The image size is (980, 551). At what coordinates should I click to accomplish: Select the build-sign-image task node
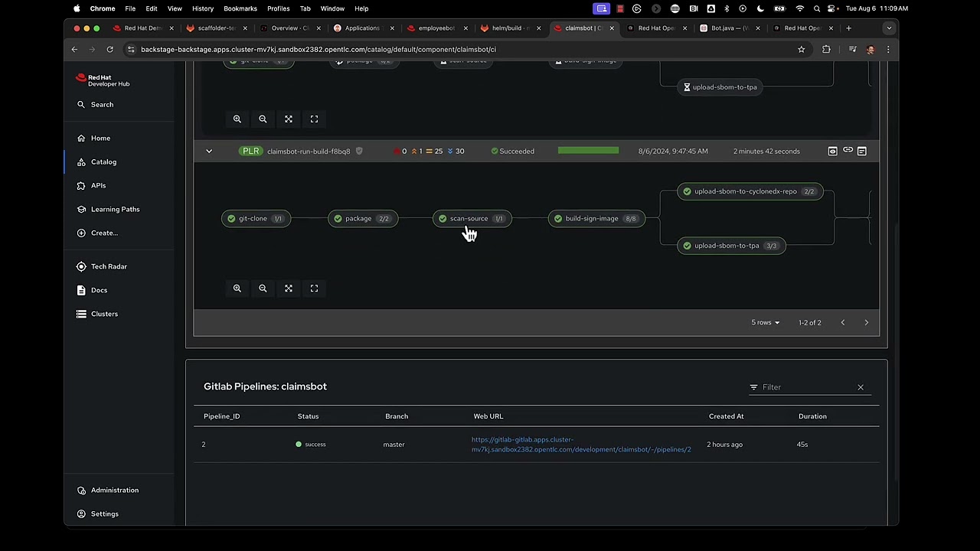point(596,219)
